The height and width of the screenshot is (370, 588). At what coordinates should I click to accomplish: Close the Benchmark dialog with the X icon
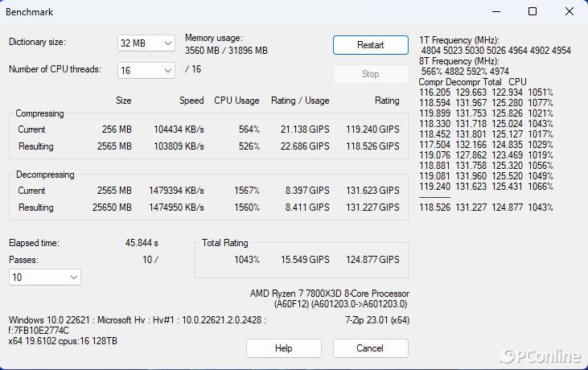click(569, 11)
